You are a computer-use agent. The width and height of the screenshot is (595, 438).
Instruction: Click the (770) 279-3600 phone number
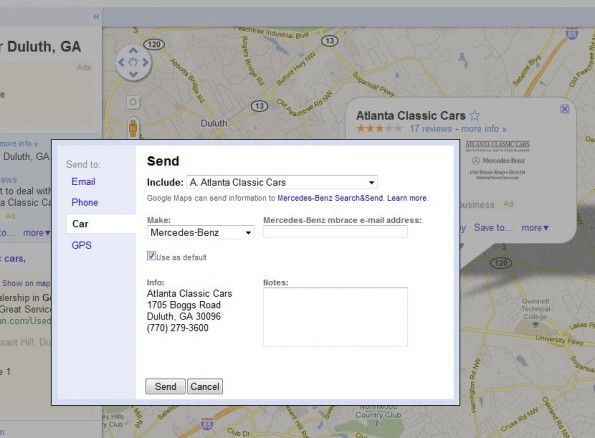178,328
